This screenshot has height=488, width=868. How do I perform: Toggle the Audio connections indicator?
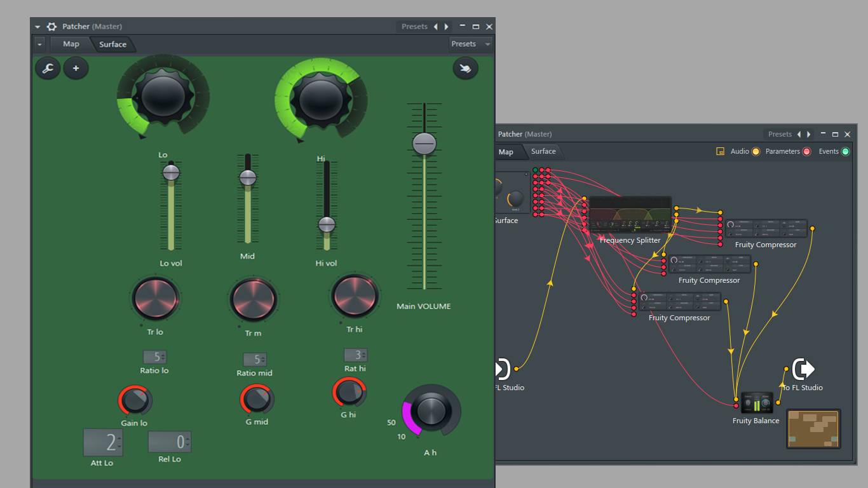pyautogui.click(x=756, y=152)
